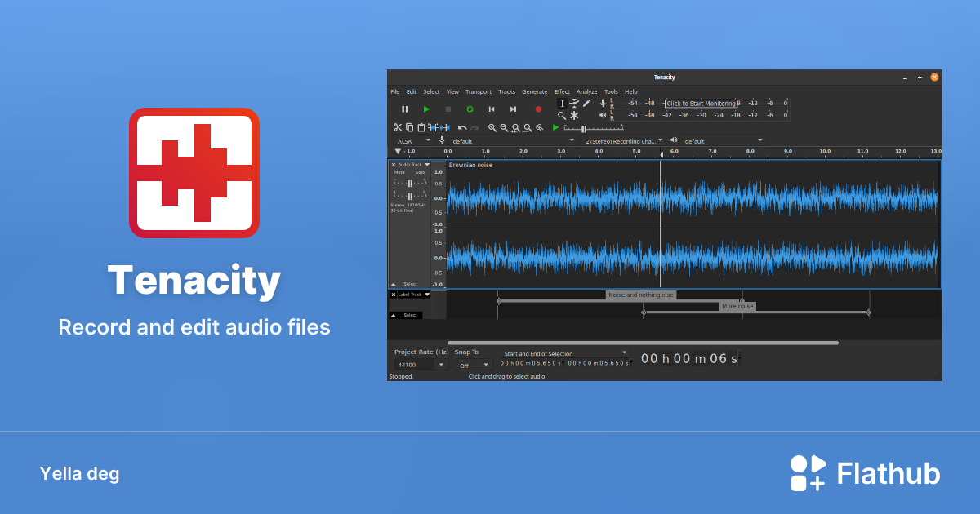
Task: Click the Trim Audio icon
Action: pyautogui.click(x=434, y=127)
